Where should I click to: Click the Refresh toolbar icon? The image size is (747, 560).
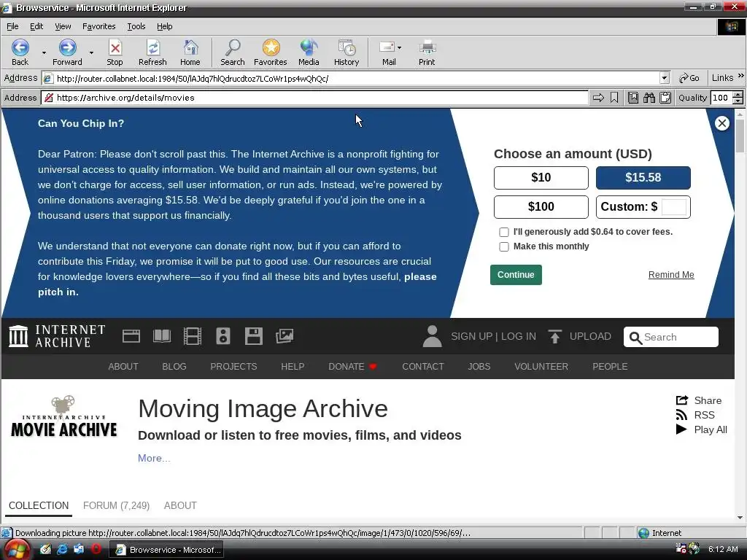point(152,52)
